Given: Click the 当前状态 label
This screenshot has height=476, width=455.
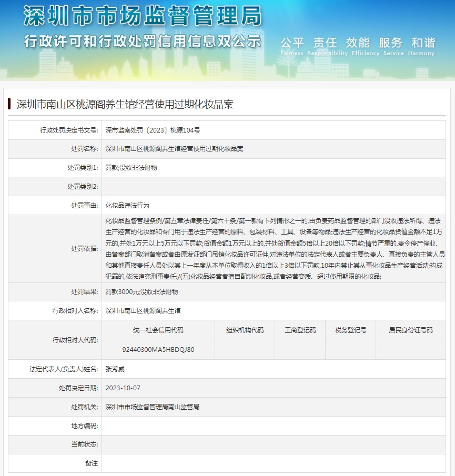Looking at the screenshot, I should coord(85,444).
